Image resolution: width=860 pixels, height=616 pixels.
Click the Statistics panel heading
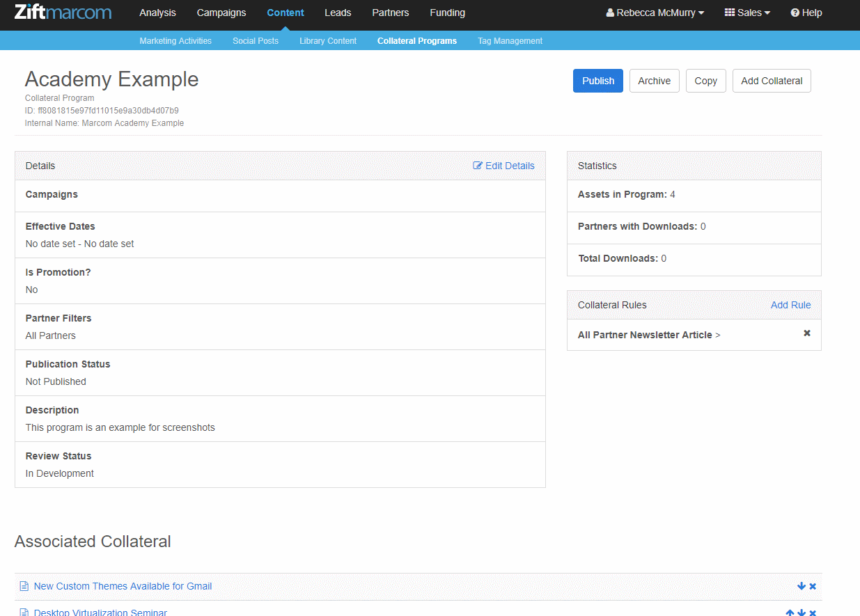pyautogui.click(x=597, y=166)
